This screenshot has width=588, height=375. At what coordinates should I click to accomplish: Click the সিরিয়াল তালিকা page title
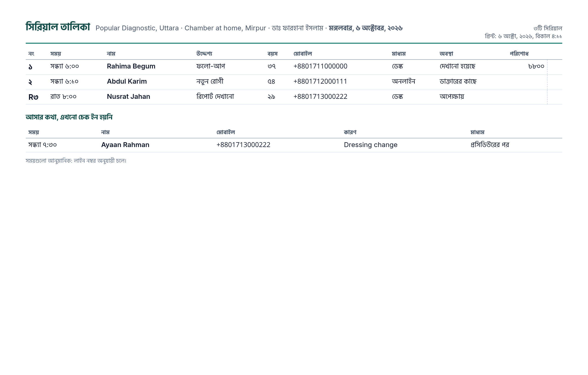tap(58, 27)
